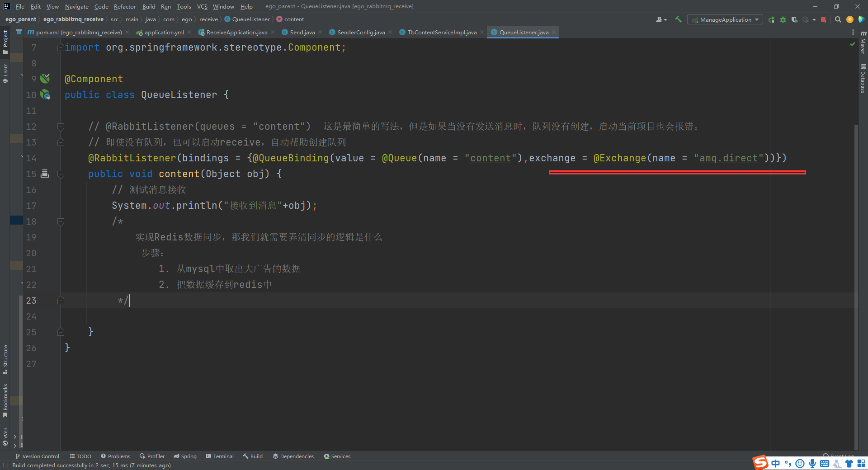The image size is (868, 470).
Task: Collapse the block comment fold at line 18
Action: point(61,221)
